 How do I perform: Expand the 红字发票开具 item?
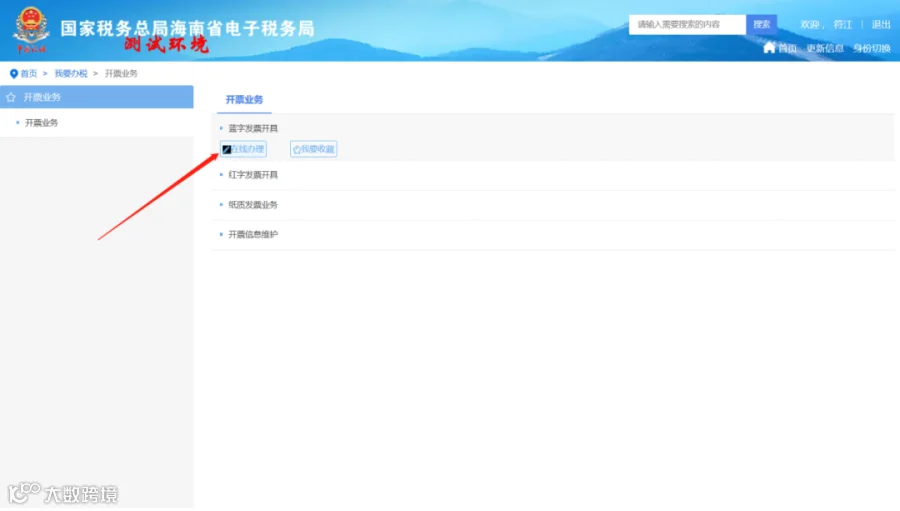click(x=253, y=175)
